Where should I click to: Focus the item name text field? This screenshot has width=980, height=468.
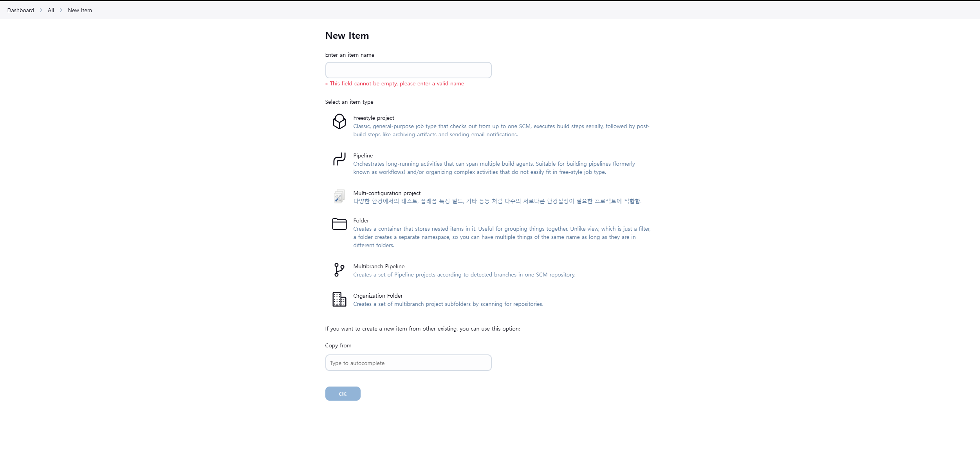tap(408, 70)
